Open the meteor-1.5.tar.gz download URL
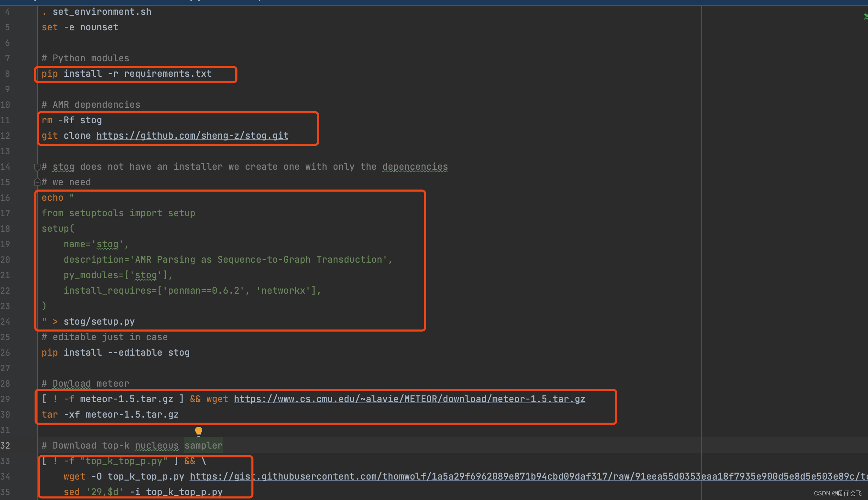 (409, 399)
